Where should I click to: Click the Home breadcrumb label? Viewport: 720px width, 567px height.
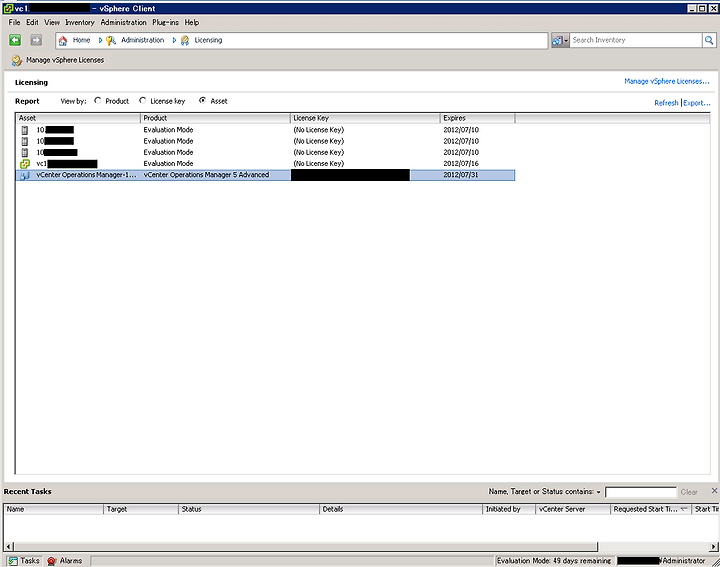[81, 40]
